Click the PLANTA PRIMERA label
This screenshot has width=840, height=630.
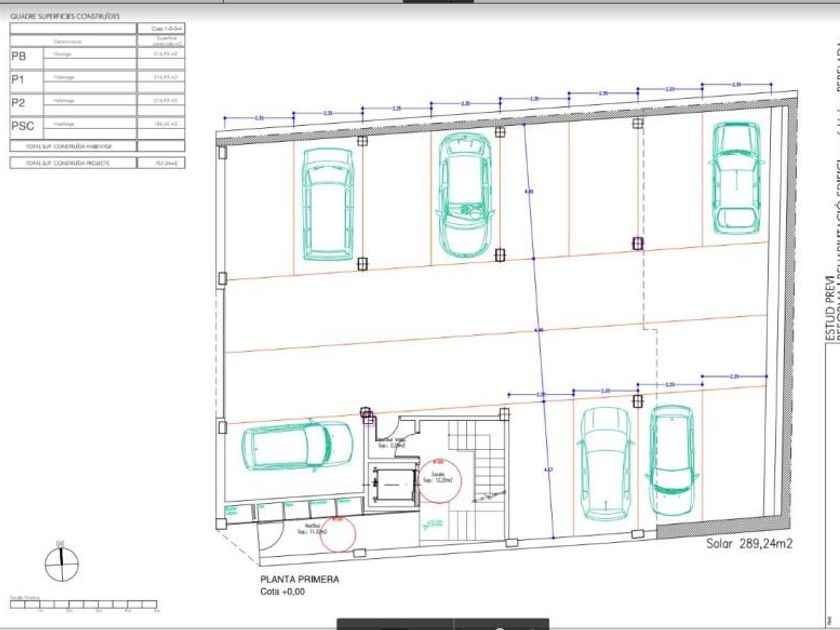[300, 579]
